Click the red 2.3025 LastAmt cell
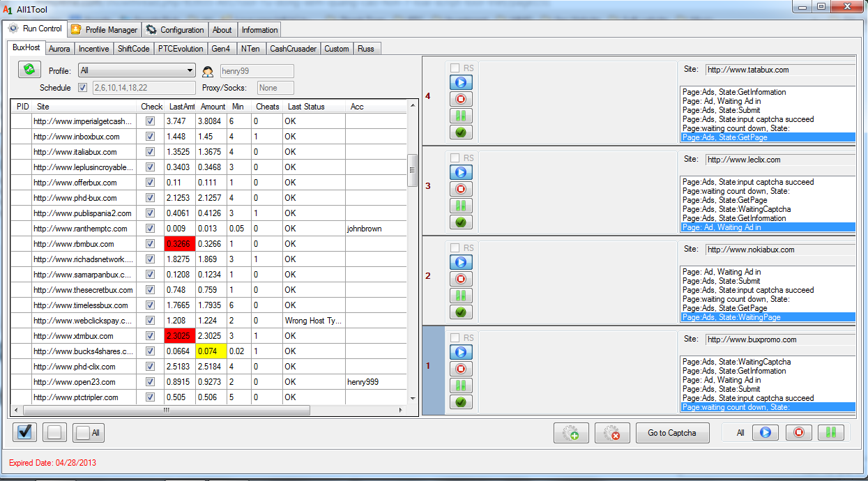 click(180, 336)
